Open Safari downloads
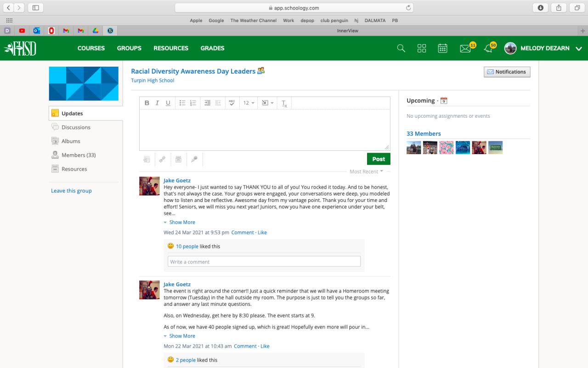 (x=541, y=8)
